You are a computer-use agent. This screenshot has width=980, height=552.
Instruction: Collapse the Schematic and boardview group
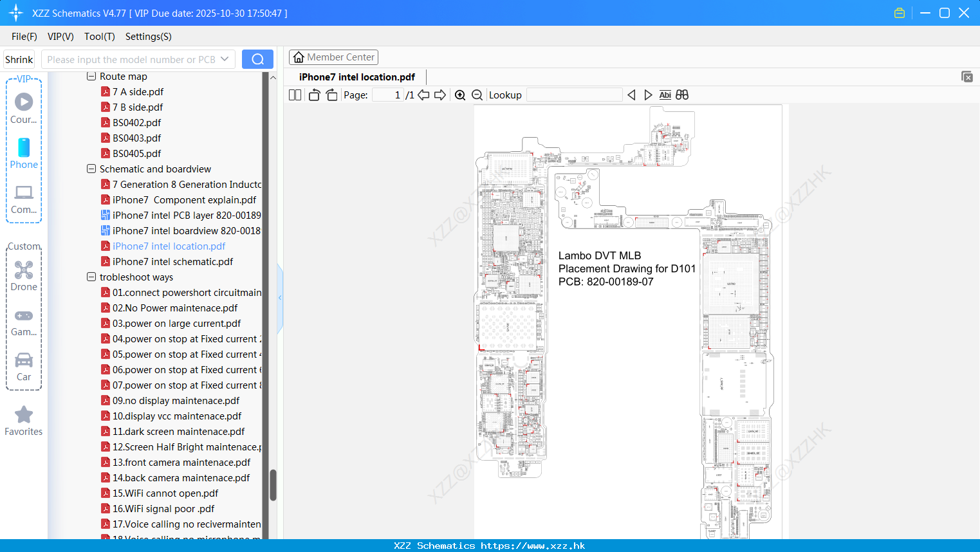(x=91, y=169)
